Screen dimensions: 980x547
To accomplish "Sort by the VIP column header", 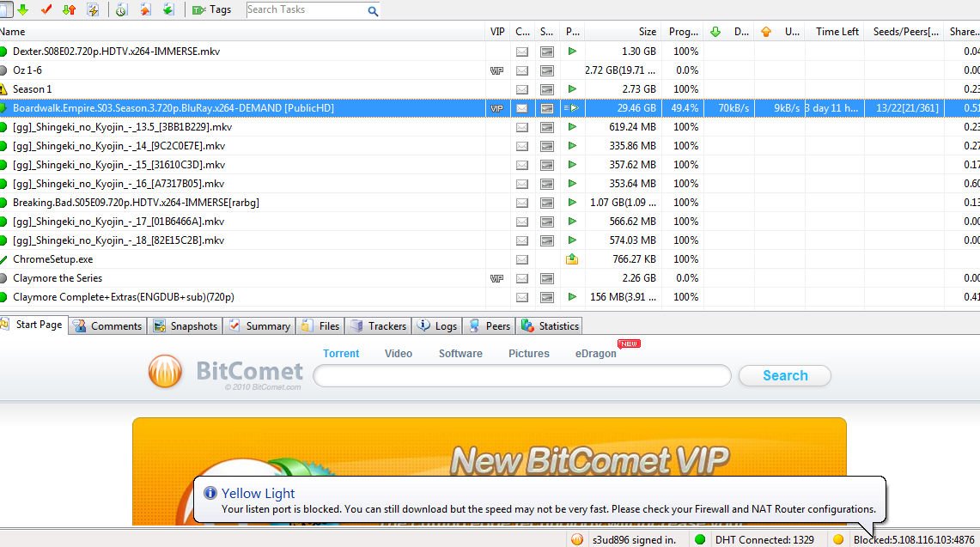I will tap(497, 31).
